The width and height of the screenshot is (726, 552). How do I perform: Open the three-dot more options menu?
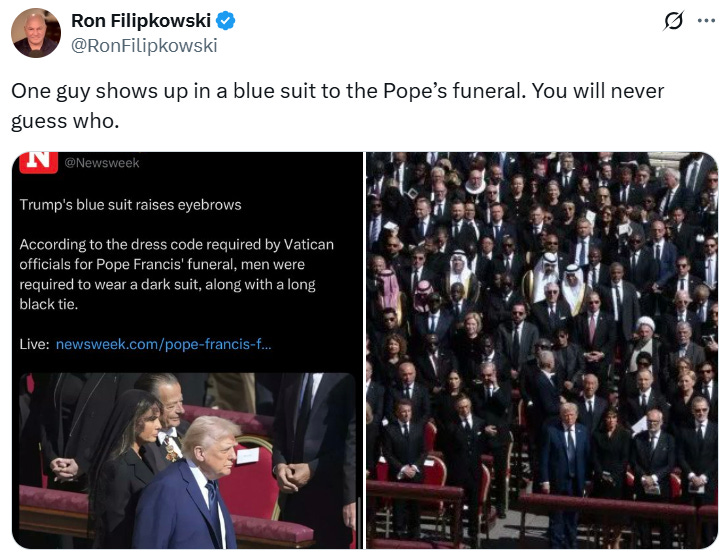(x=707, y=21)
